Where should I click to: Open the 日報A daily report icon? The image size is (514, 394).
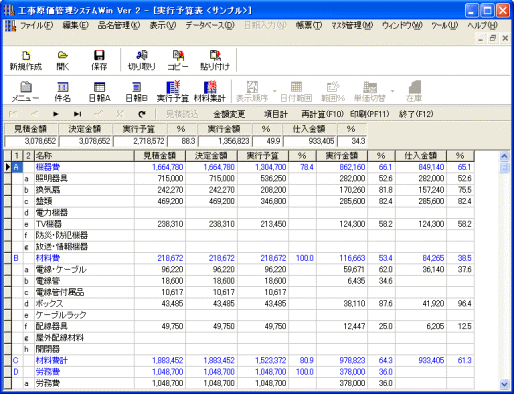pos(99,91)
